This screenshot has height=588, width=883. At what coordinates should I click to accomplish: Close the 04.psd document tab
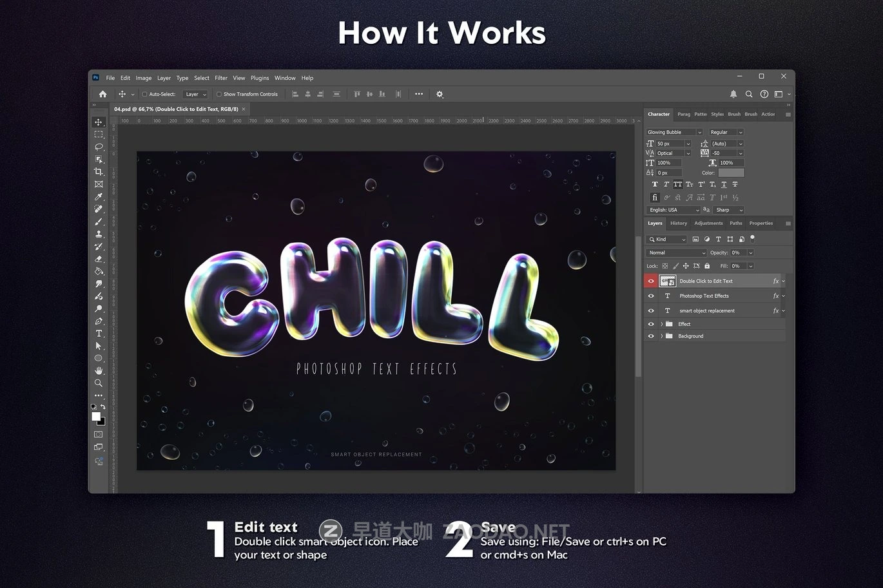coord(244,109)
